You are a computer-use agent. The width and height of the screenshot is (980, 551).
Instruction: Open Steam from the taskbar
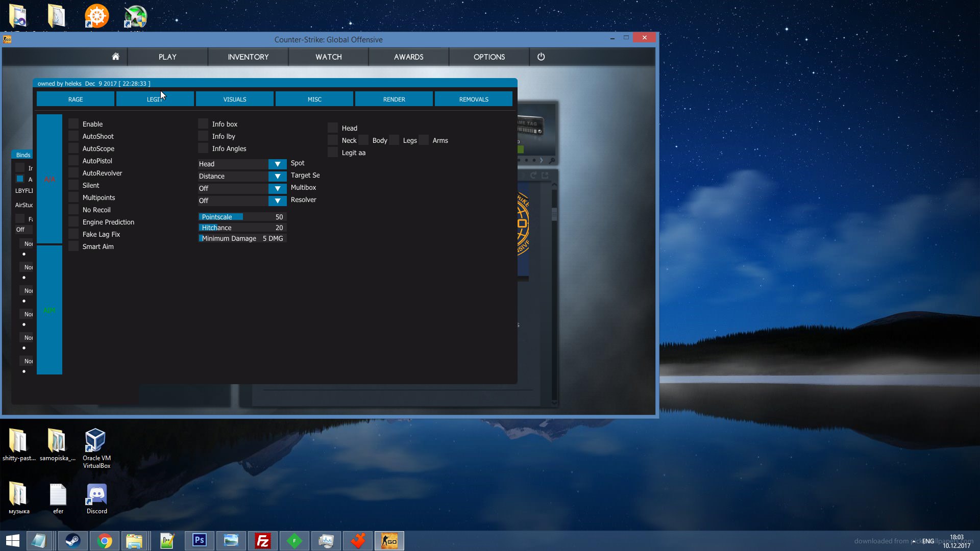72,541
